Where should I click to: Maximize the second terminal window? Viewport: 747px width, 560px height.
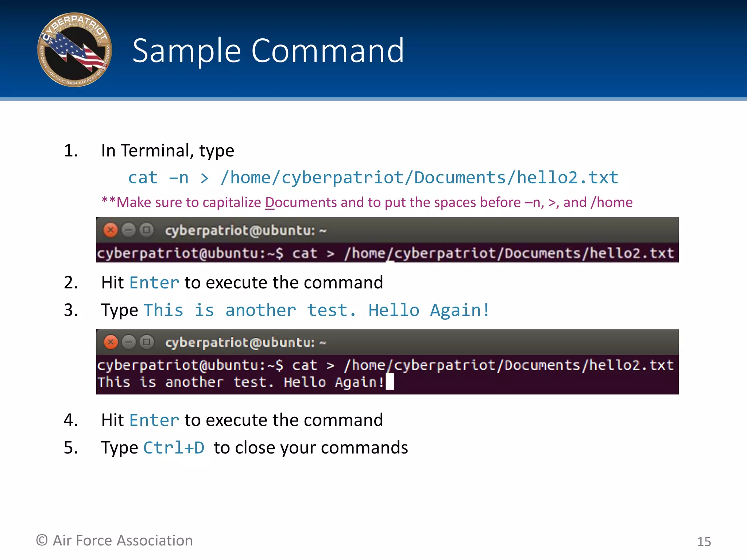(147, 342)
